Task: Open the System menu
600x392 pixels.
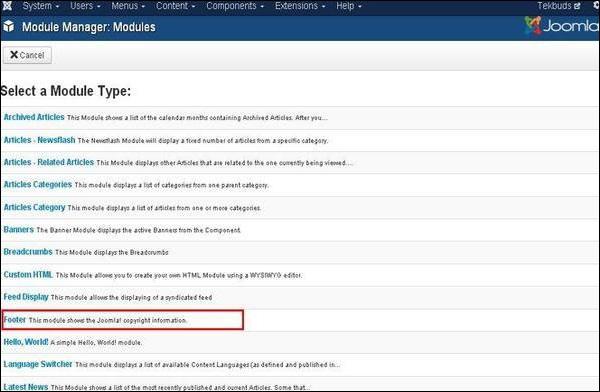Action: (x=41, y=6)
